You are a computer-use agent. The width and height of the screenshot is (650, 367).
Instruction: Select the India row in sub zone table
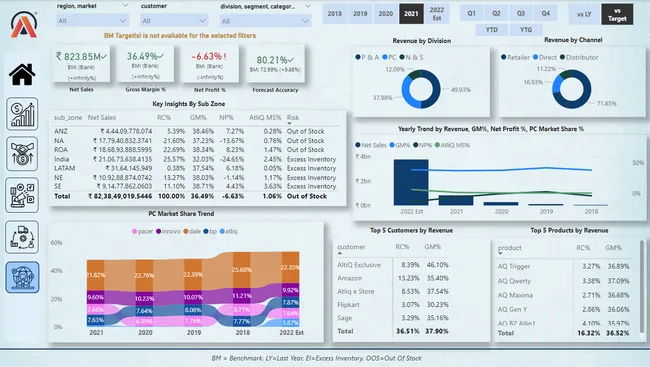(x=195, y=159)
